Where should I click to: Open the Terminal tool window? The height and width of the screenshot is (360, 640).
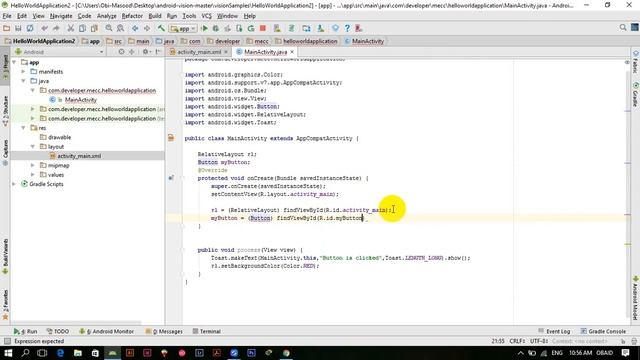click(207, 331)
